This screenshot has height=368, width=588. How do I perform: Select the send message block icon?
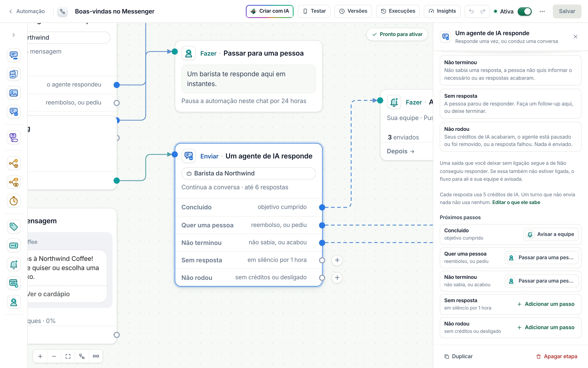pos(14,55)
